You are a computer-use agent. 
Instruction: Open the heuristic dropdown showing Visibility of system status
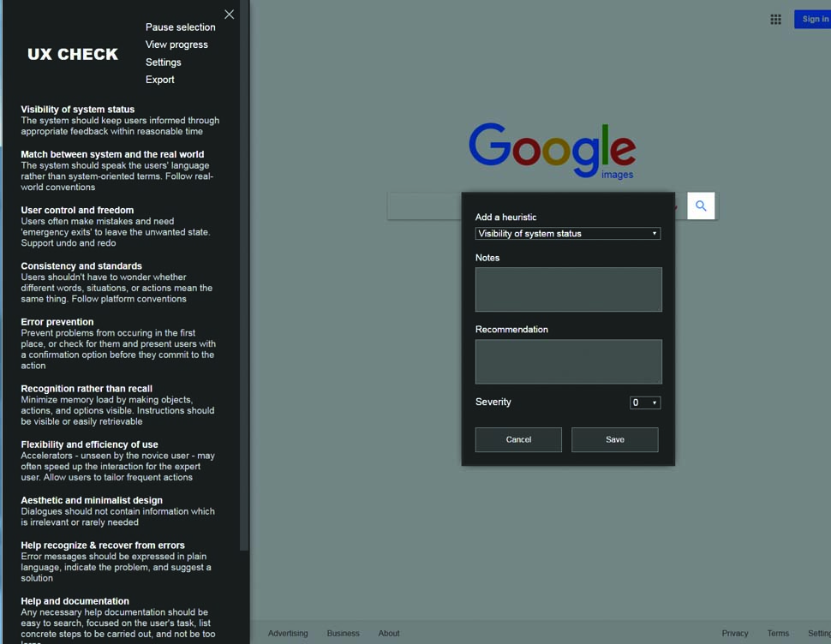[x=568, y=234]
